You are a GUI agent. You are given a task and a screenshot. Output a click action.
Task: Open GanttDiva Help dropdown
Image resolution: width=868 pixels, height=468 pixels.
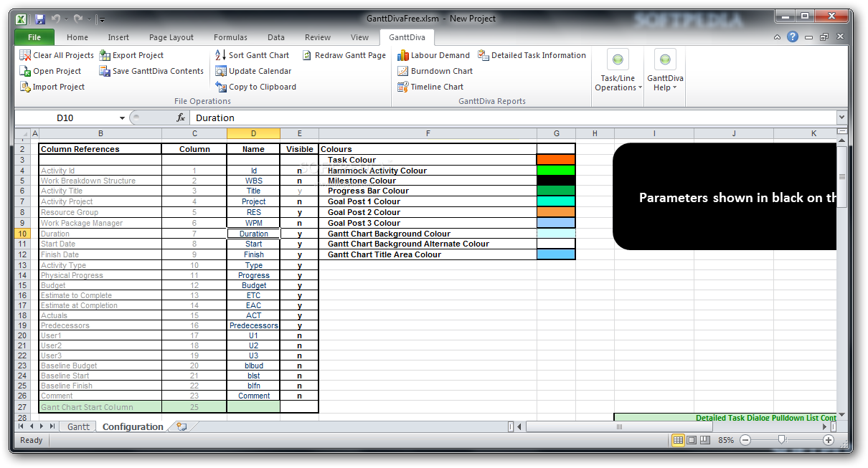click(665, 71)
